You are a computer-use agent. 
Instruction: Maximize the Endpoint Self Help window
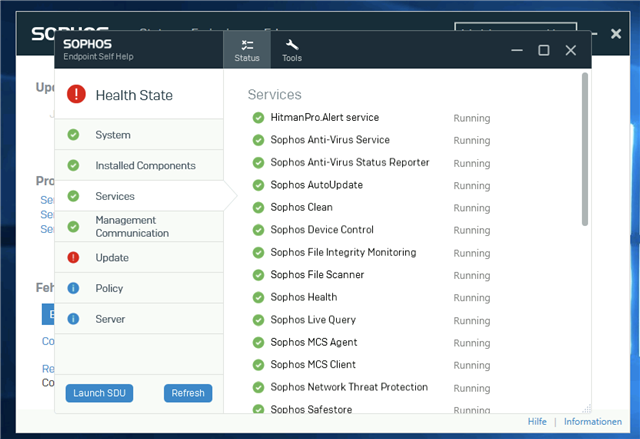pyautogui.click(x=543, y=50)
